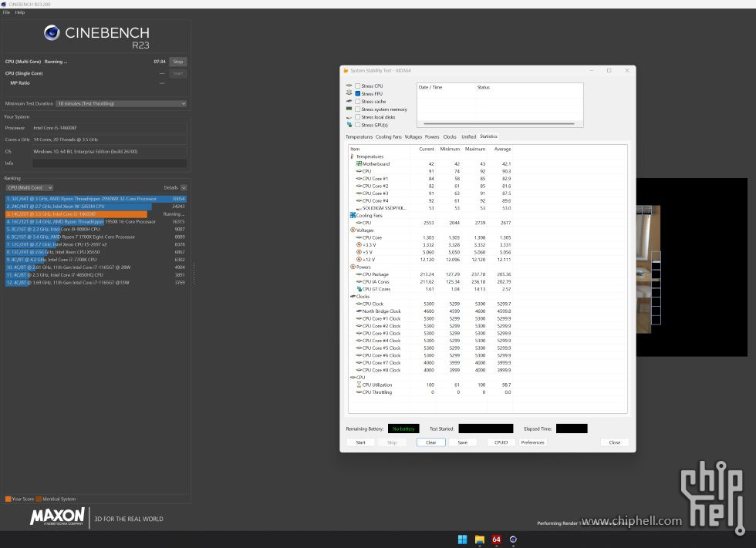Click the Stress GPU(s) monitor icon
The height and width of the screenshot is (548, 756).
click(349, 125)
